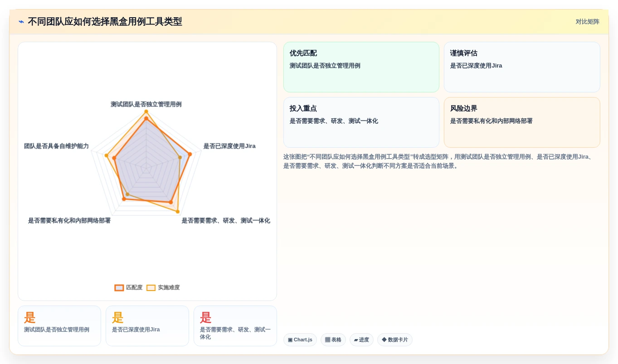The image size is (618, 364).
Task: Toggle the 匹配度 legend color box
Action: coord(119,288)
